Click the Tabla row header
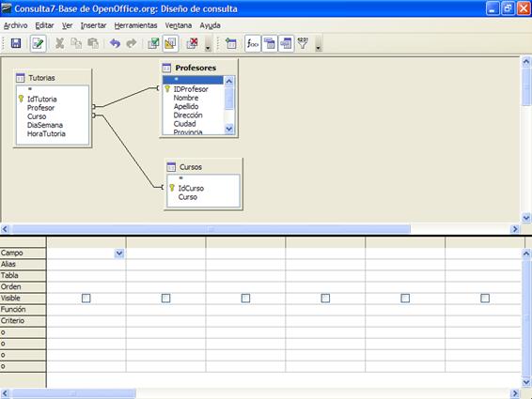The height and width of the screenshot is (399, 532). [x=23, y=276]
